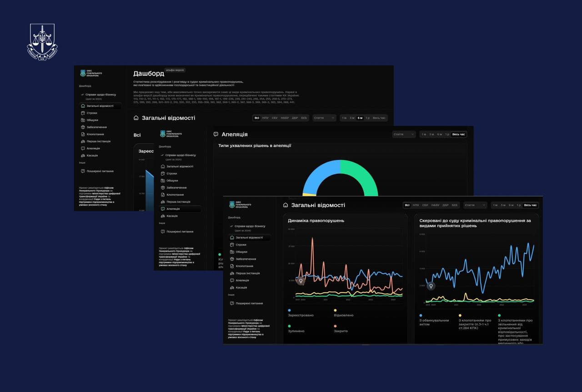This screenshot has height=392, width=582.
Task: Open Строки calendar icon in front window sidebar
Action: point(232,245)
